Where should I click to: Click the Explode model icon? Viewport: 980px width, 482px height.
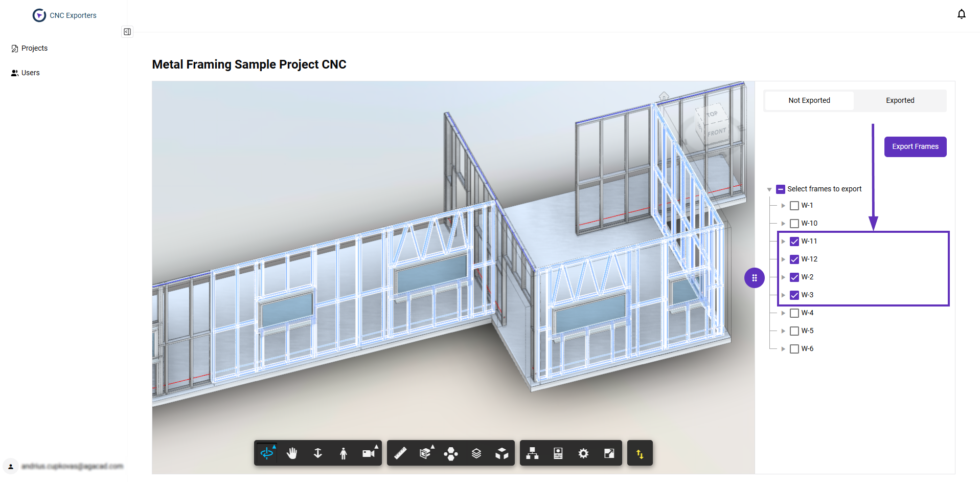(450, 453)
